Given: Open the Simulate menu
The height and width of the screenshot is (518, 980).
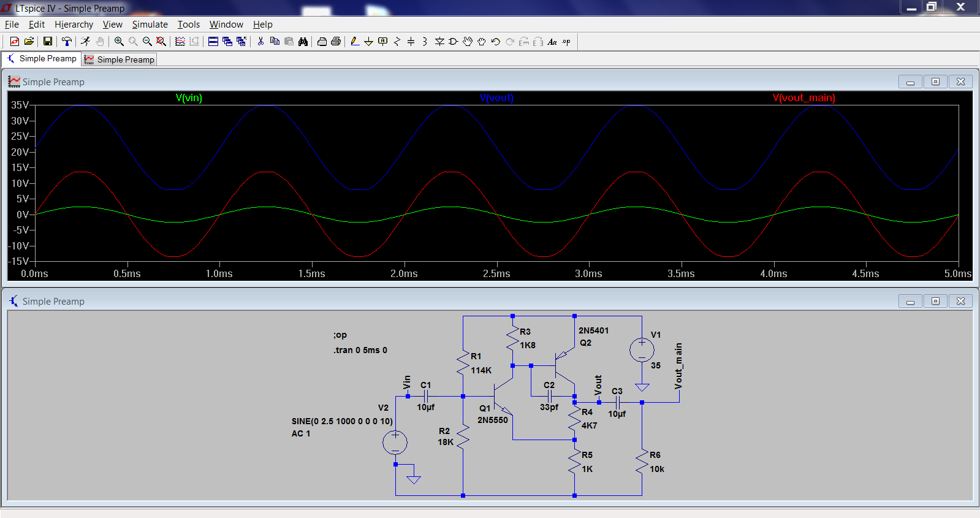Looking at the screenshot, I should [x=150, y=25].
